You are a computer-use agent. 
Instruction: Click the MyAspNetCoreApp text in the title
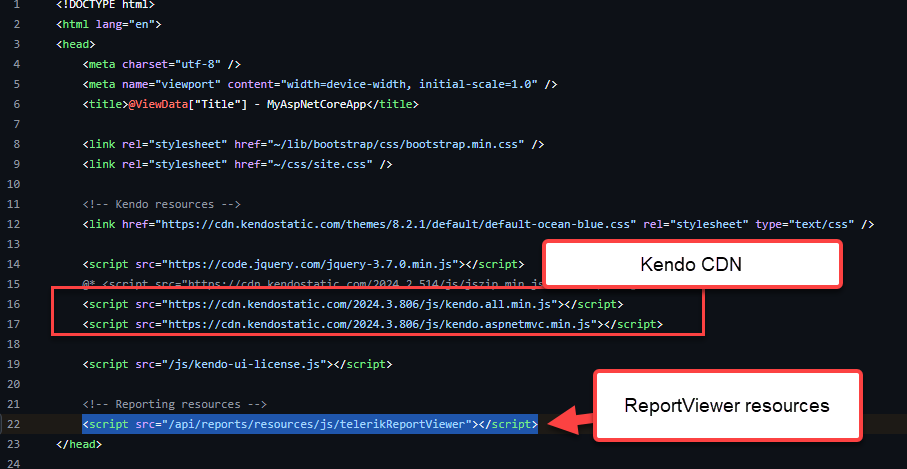[317, 104]
